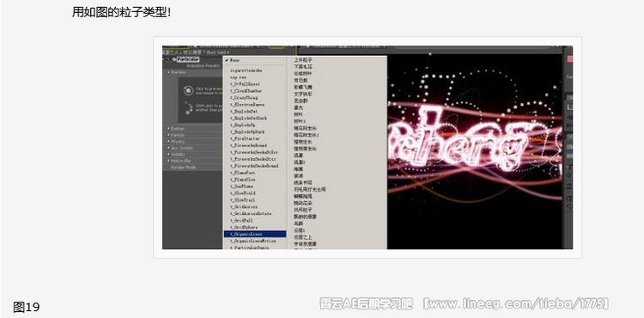Choose the t_GridAcross preset
644x318 pixels.
(244, 207)
